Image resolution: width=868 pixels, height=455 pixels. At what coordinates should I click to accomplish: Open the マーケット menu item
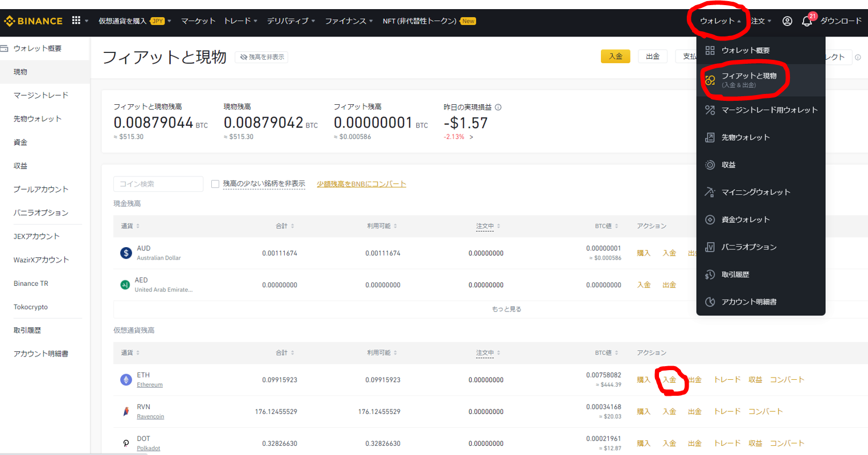[198, 21]
